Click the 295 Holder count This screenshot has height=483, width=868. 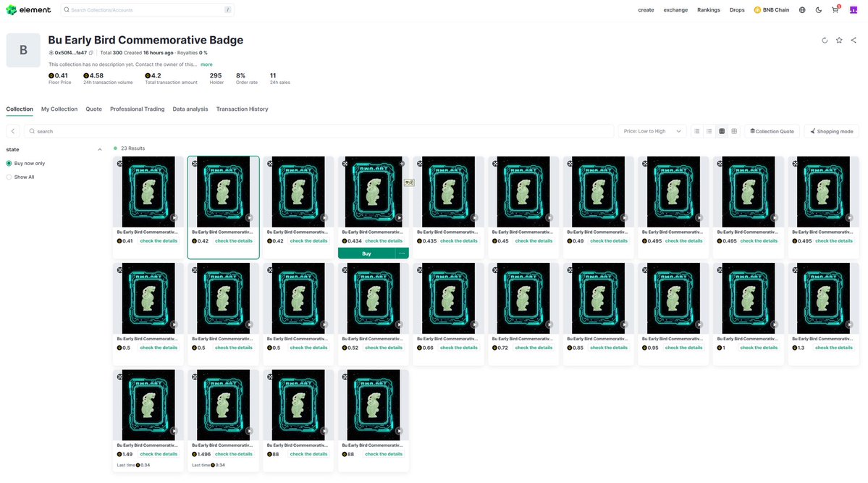pos(216,76)
